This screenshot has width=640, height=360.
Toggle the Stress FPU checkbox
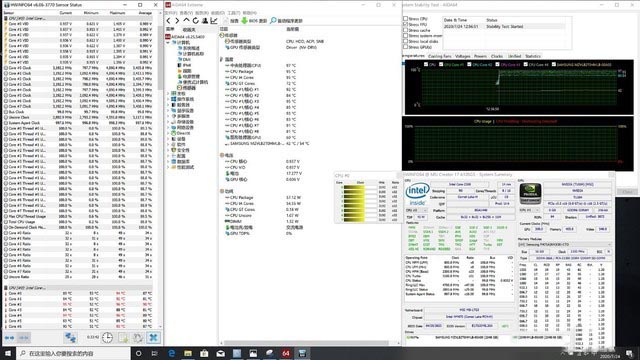click(405, 24)
